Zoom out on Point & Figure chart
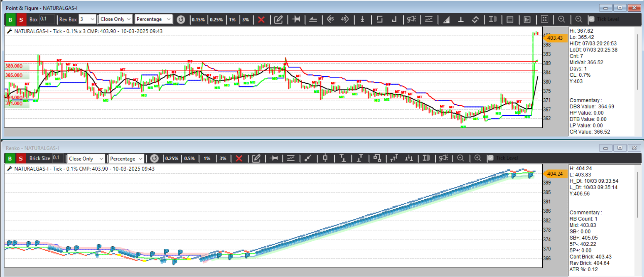644x277 pixels. click(579, 19)
